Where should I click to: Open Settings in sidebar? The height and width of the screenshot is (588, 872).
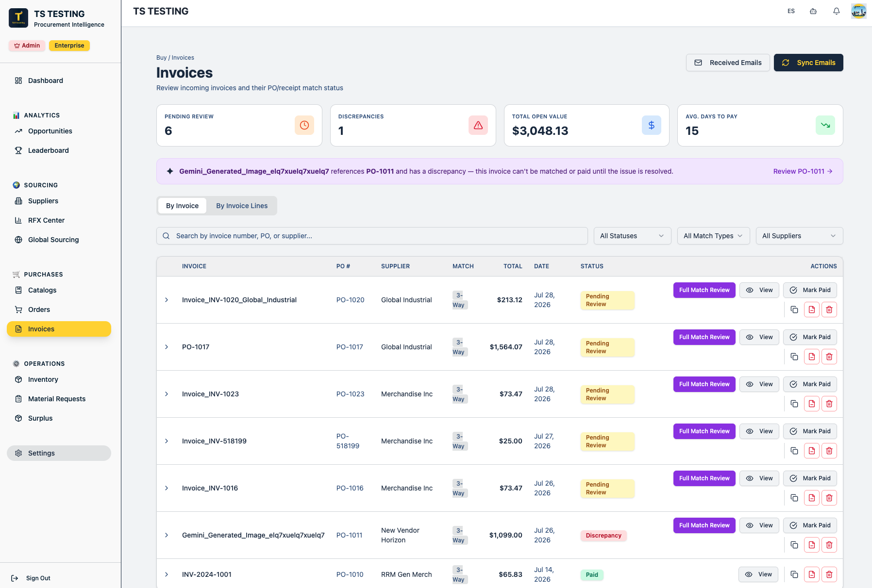point(59,453)
